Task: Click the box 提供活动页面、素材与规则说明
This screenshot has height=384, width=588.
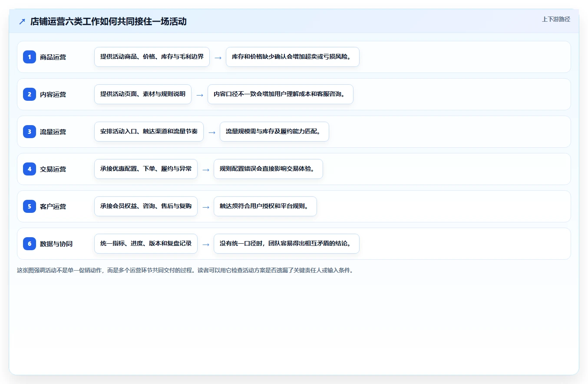Action: click(x=143, y=94)
